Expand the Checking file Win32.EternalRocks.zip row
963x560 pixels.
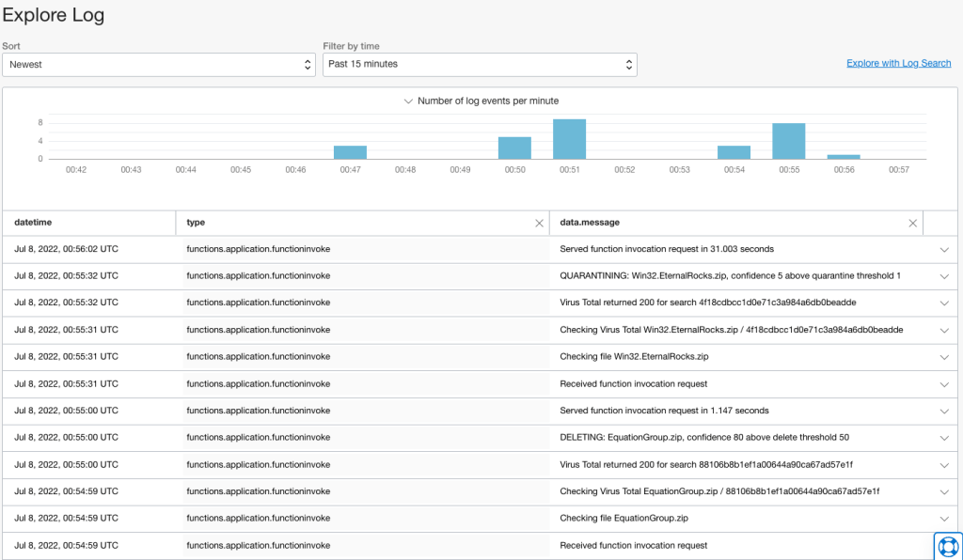point(944,357)
